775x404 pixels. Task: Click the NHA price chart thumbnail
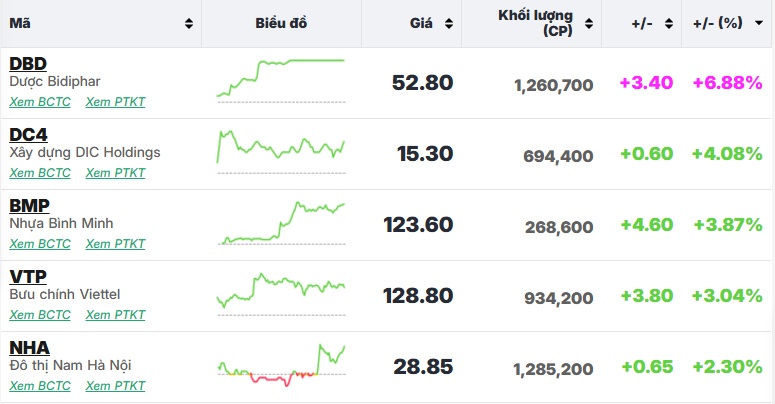click(x=281, y=365)
